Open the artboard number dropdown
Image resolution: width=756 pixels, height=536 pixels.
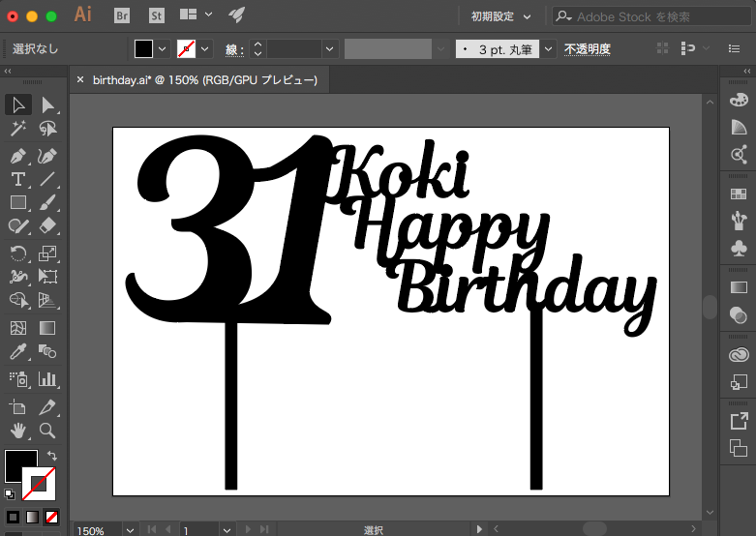pos(227,530)
